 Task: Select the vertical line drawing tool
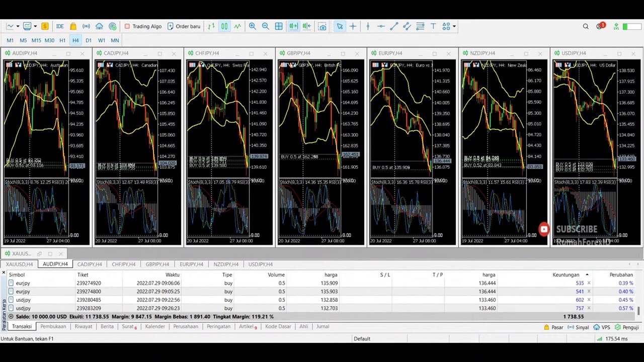[368, 26]
